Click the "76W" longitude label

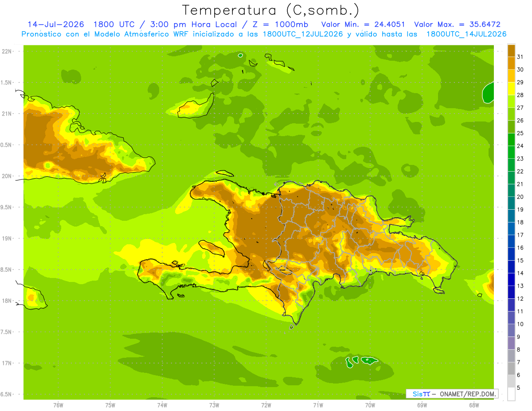tap(58, 405)
